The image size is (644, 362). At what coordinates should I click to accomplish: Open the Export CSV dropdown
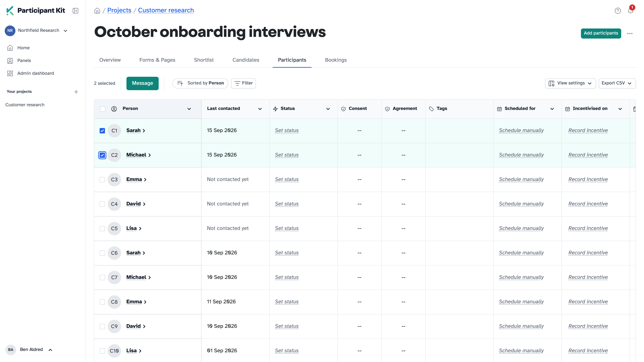tap(617, 83)
